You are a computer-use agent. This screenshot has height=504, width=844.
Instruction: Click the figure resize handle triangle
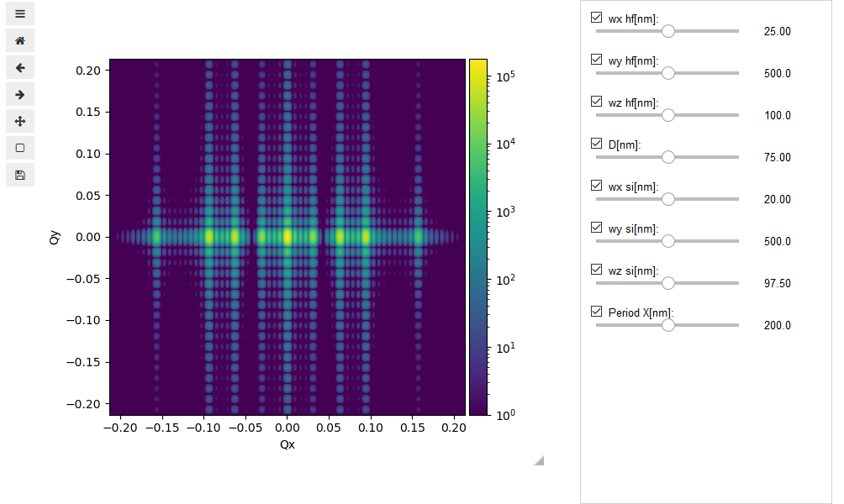click(539, 460)
